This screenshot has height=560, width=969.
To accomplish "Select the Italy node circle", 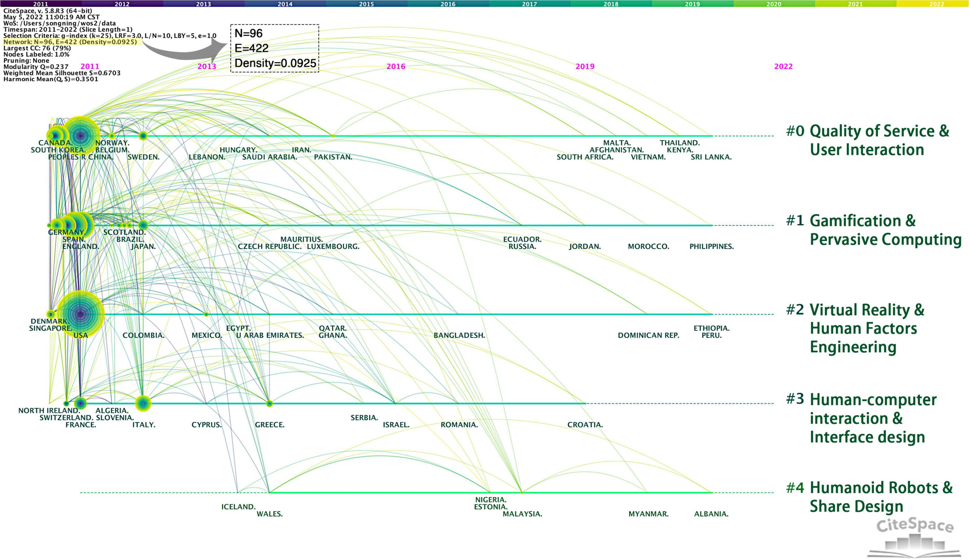I will [143, 403].
